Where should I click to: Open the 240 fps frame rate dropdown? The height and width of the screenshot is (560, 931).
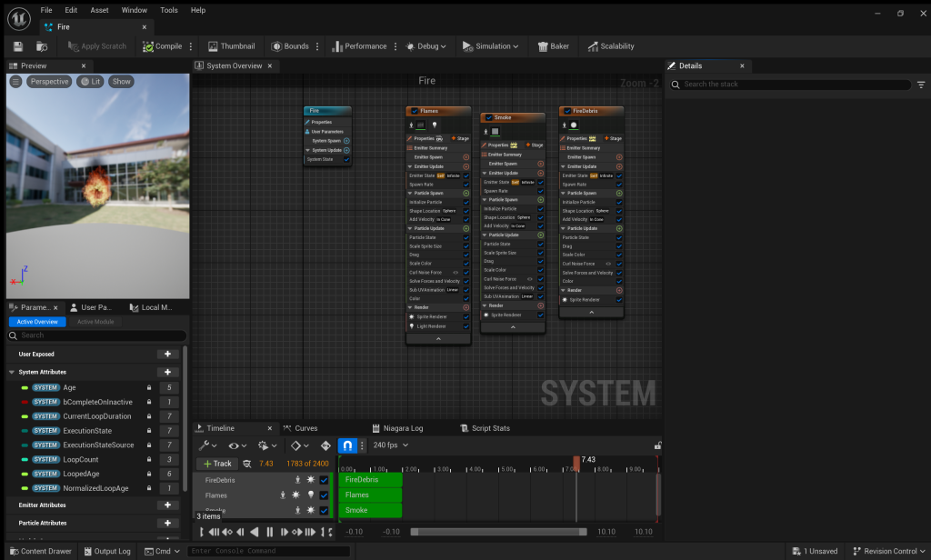(391, 445)
